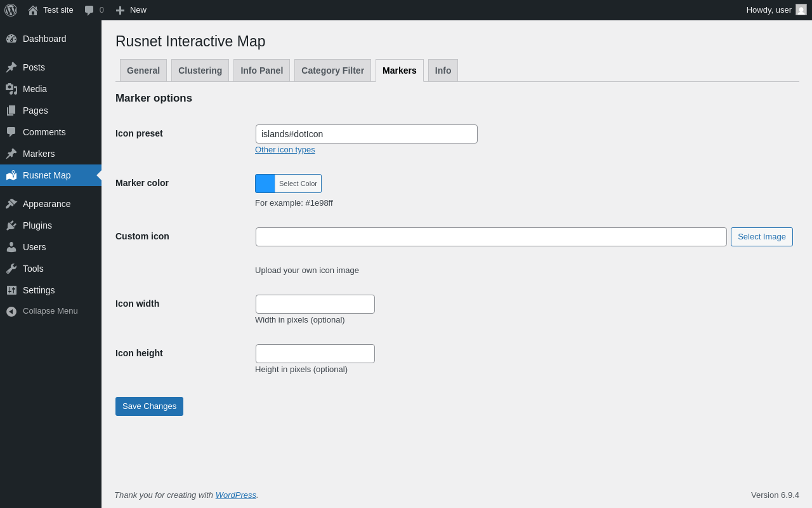This screenshot has width=812, height=508.
Task: Click the Save Changes button
Action: click(149, 406)
